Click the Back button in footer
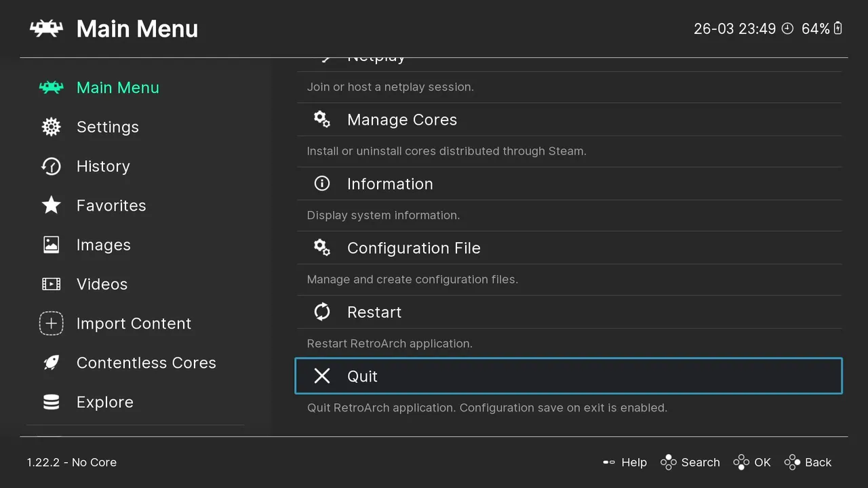 point(808,462)
